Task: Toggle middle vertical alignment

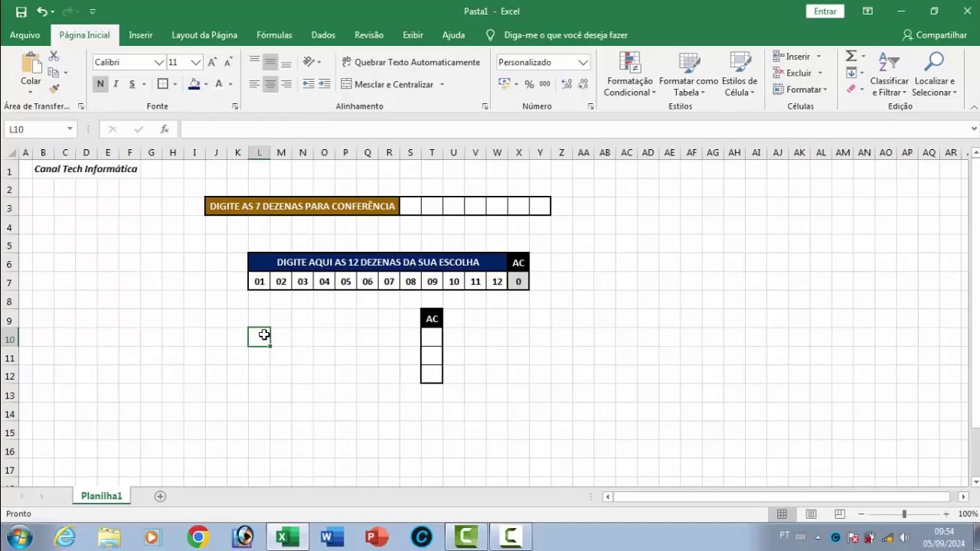Action: click(270, 62)
